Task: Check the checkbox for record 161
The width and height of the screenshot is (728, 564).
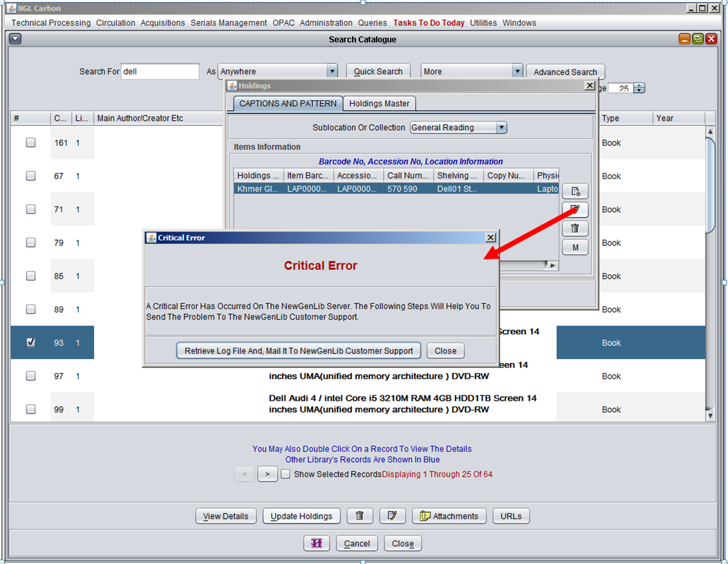Action: coord(30,143)
